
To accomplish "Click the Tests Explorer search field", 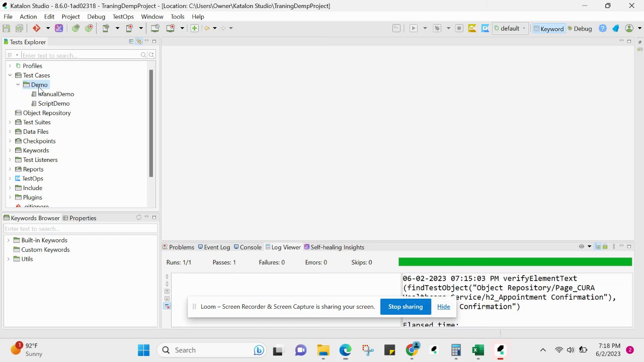I will (80, 55).
